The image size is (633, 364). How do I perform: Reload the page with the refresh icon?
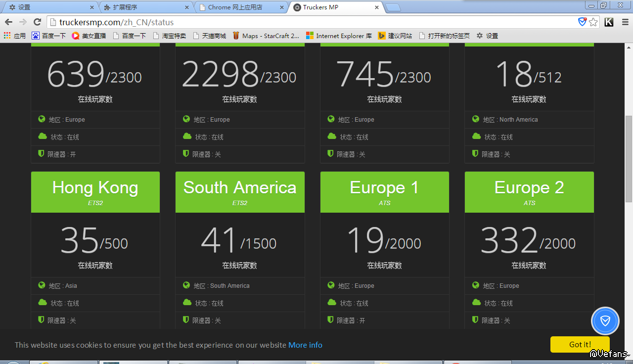pos(37,22)
